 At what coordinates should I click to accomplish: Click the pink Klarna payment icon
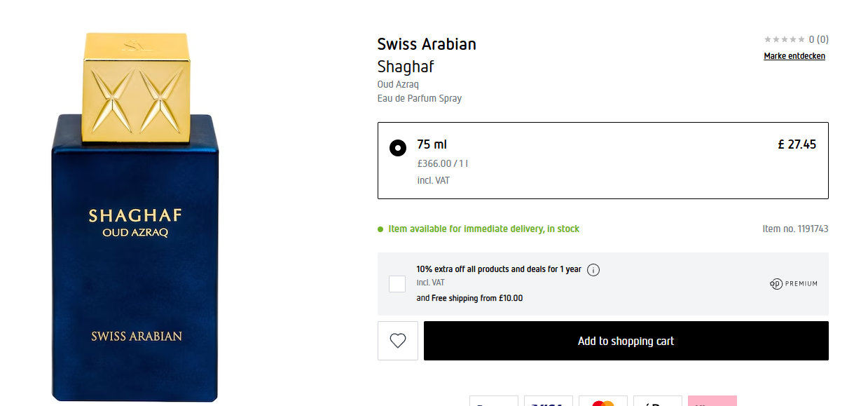(712, 402)
